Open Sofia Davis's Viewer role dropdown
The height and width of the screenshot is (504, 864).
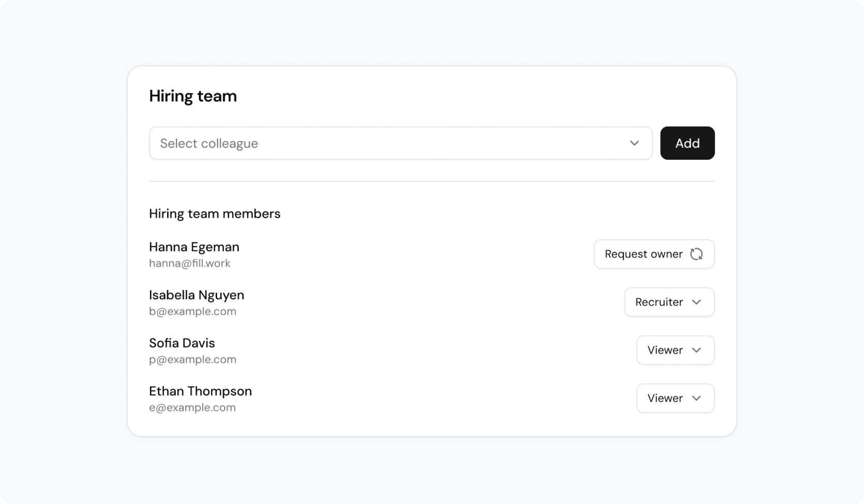pyautogui.click(x=675, y=350)
